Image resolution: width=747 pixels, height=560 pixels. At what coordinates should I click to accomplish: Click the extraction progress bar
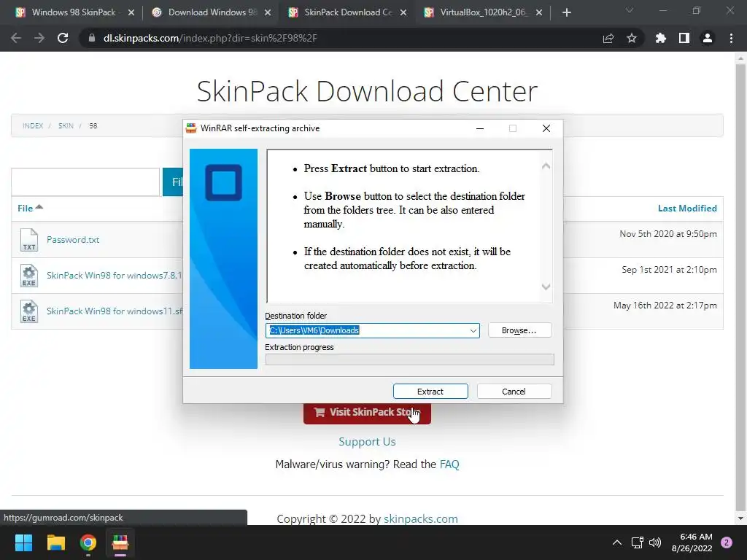pos(410,359)
